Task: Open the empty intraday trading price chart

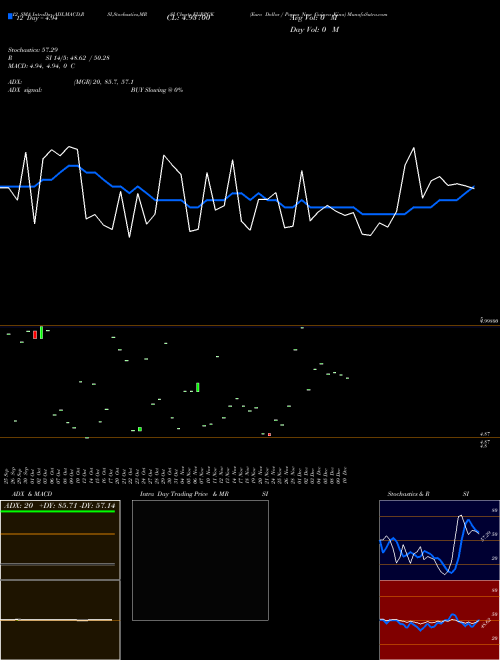Action: 200,560
